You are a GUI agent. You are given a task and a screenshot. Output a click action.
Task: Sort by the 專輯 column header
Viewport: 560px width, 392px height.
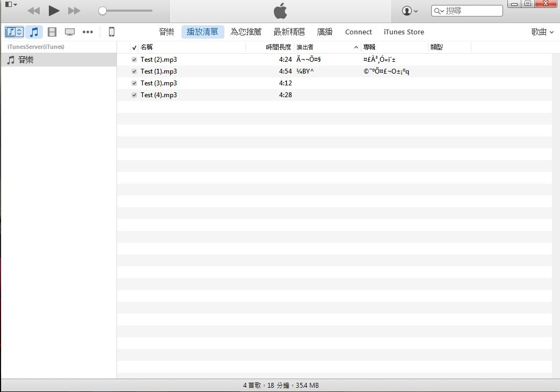pyautogui.click(x=394, y=47)
